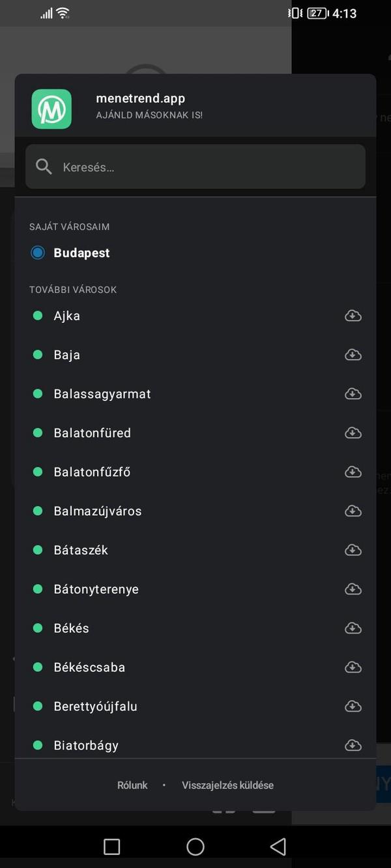The width and height of the screenshot is (391, 868).
Task: Download the Bátaszék timetable
Action: [353, 550]
